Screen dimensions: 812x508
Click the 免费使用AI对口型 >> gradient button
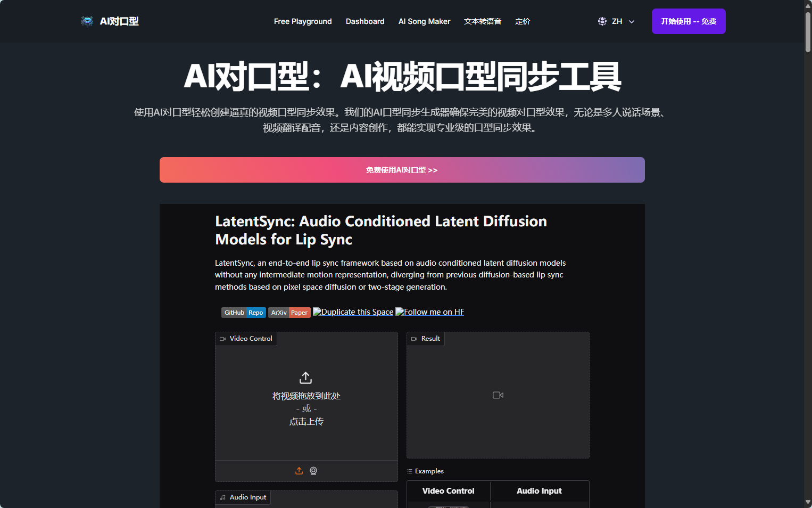tap(402, 170)
